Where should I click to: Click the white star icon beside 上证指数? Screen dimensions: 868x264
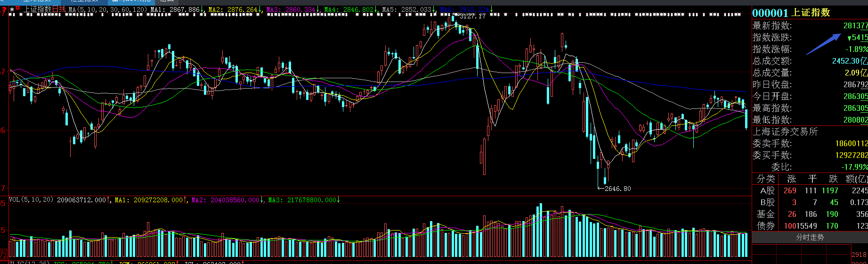click(x=12, y=9)
